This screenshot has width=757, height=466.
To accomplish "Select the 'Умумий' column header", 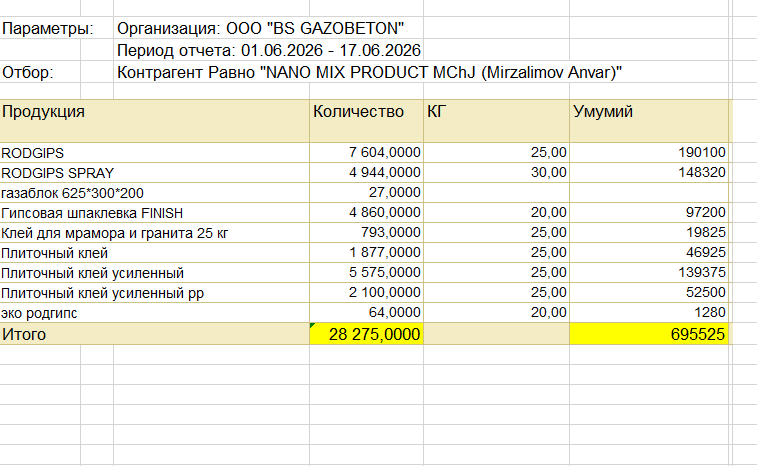I will (x=649, y=121).
